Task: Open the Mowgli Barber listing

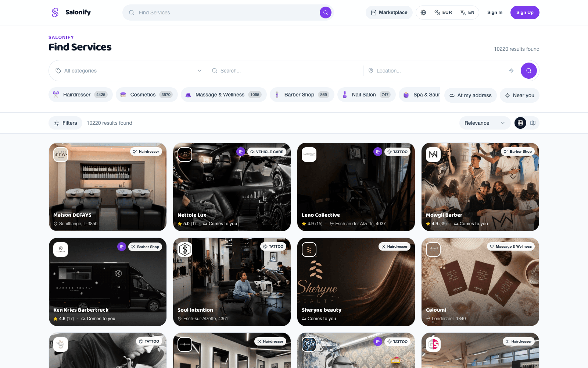Action: point(480,187)
